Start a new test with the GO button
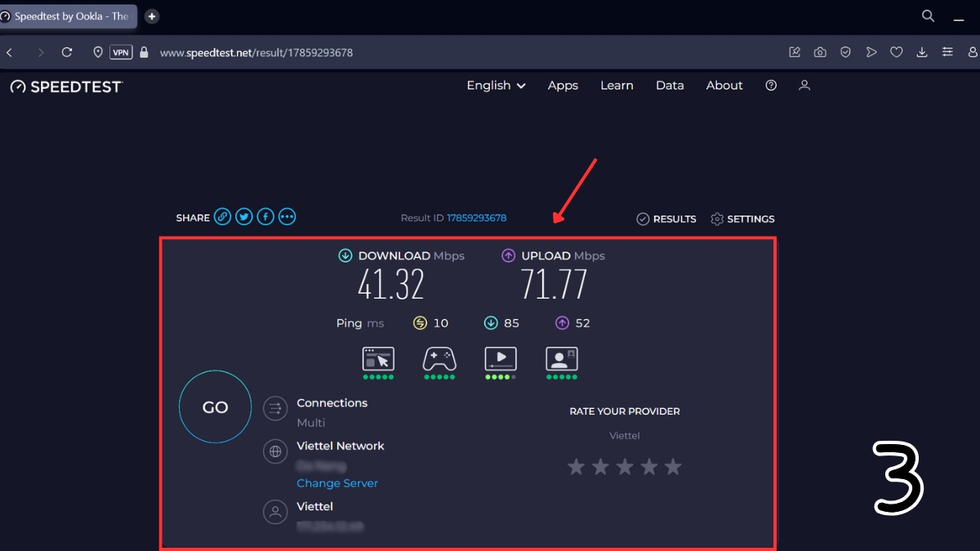980x551 pixels. point(216,407)
